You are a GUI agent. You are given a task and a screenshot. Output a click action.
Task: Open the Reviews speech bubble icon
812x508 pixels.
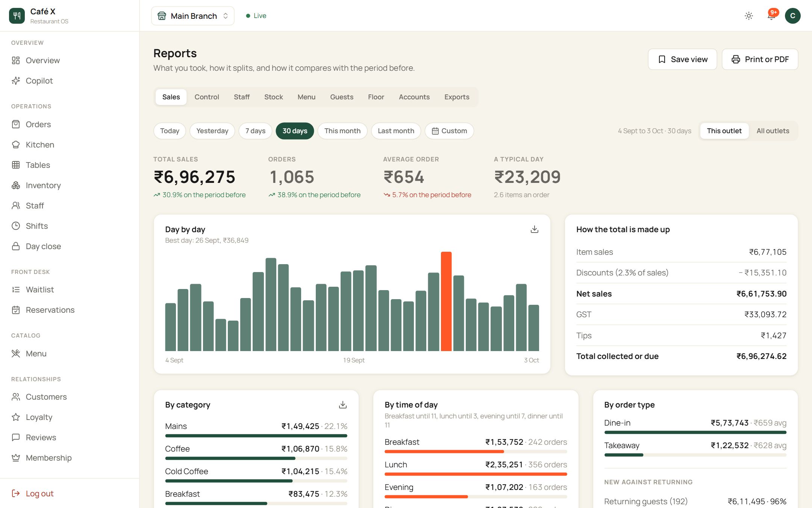click(16, 438)
